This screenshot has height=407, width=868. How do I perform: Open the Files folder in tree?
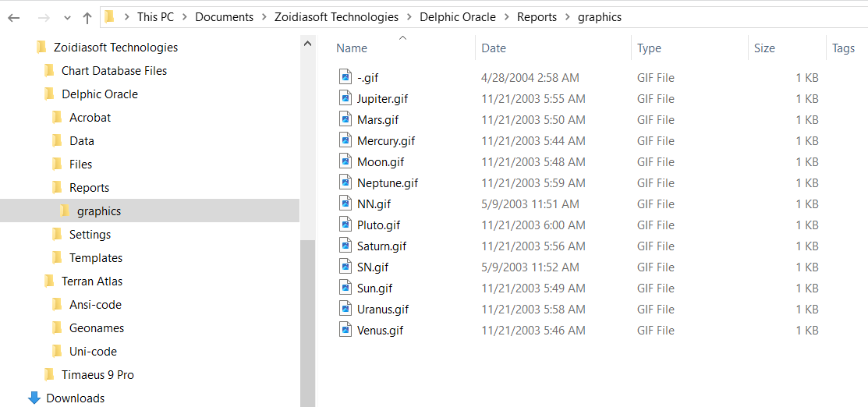pos(81,165)
